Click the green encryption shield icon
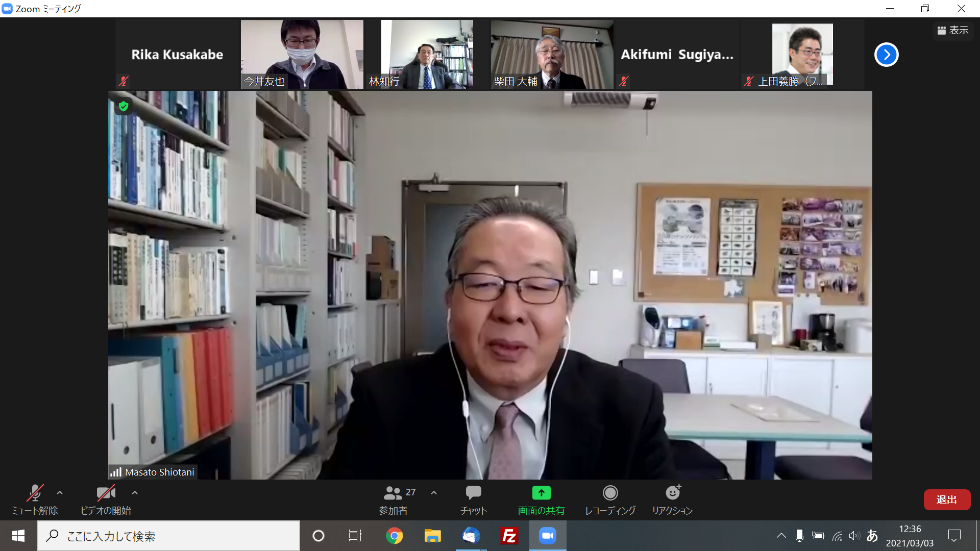 tap(123, 106)
